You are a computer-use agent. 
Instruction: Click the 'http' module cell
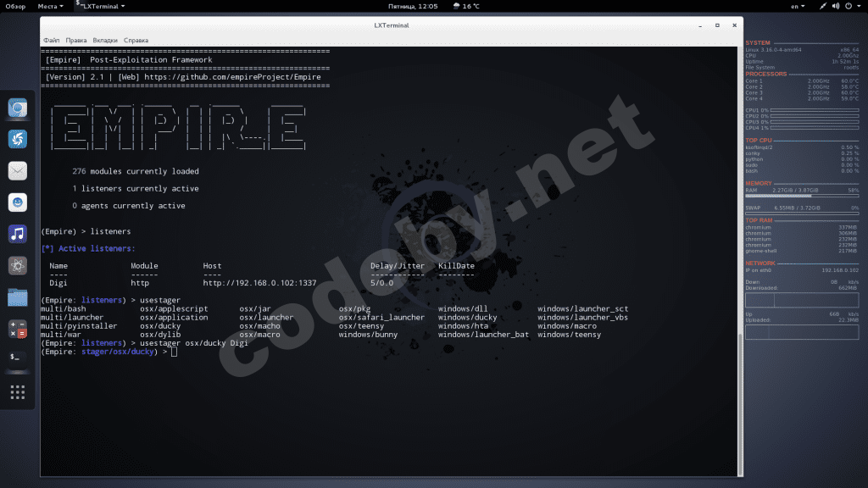140,283
